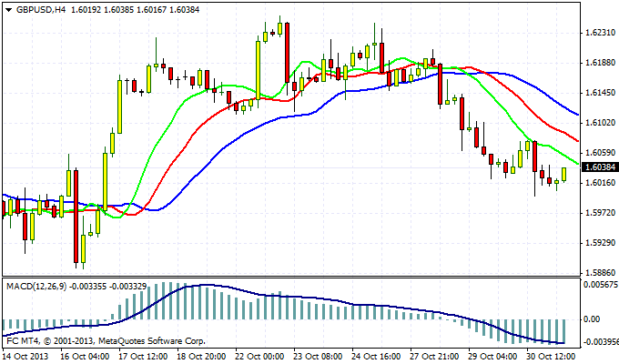Image resolution: width=619 pixels, height=364 pixels.
Task: Click the 30 Oct 12:00 time label
Action: (x=552, y=357)
